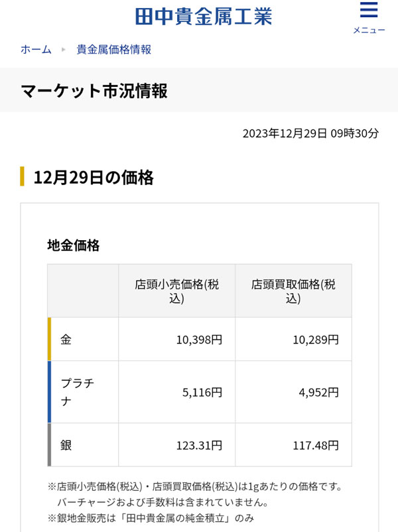Click the platinum retail price 5,116円
Image resolution: width=398 pixels, height=532 pixels.
(202, 392)
